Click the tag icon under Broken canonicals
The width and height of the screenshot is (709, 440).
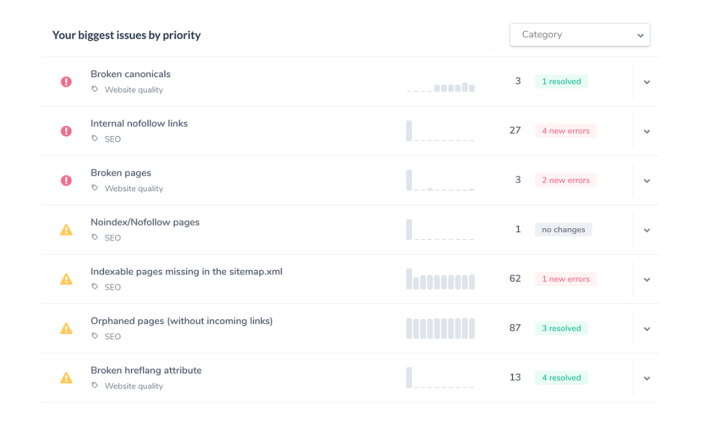point(95,89)
